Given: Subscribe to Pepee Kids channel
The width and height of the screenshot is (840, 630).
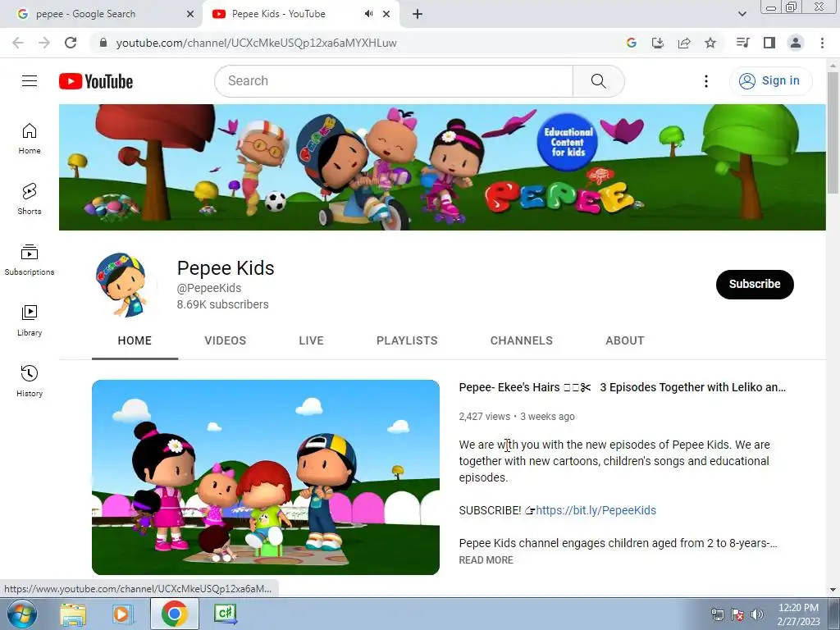Looking at the screenshot, I should pyautogui.click(x=755, y=285).
